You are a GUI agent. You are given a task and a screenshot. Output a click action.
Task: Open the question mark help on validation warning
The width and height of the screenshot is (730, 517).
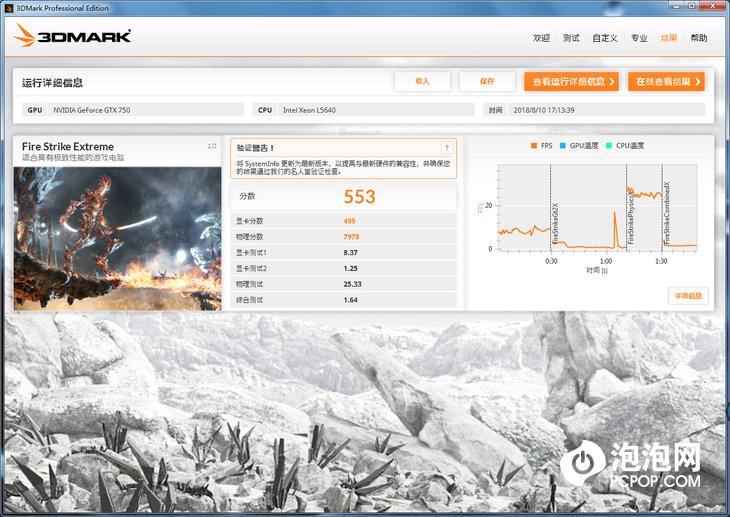tap(446, 148)
